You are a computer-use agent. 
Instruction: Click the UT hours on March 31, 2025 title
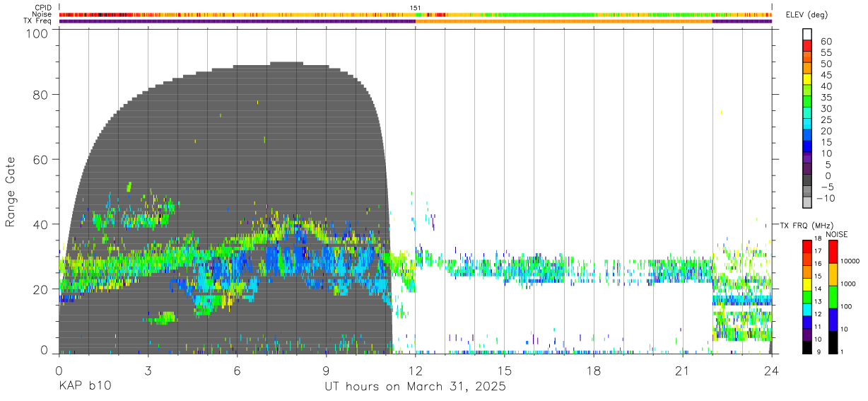pos(415,387)
